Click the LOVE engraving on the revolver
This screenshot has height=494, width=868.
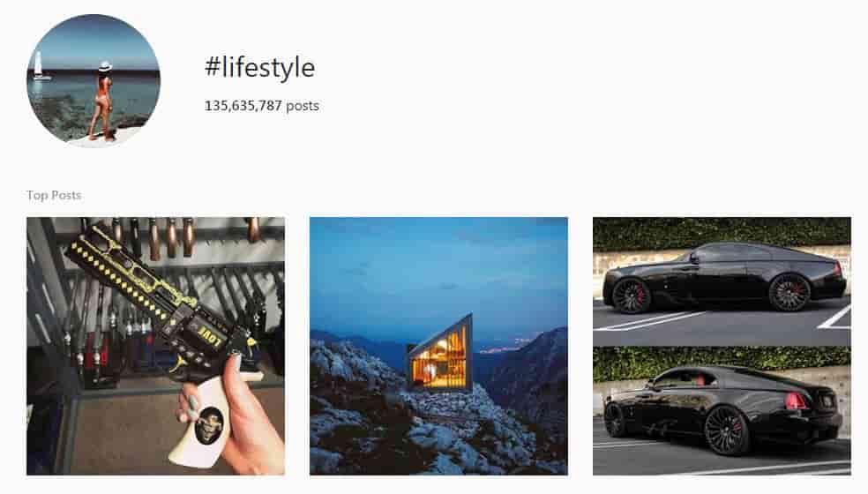[x=210, y=336]
